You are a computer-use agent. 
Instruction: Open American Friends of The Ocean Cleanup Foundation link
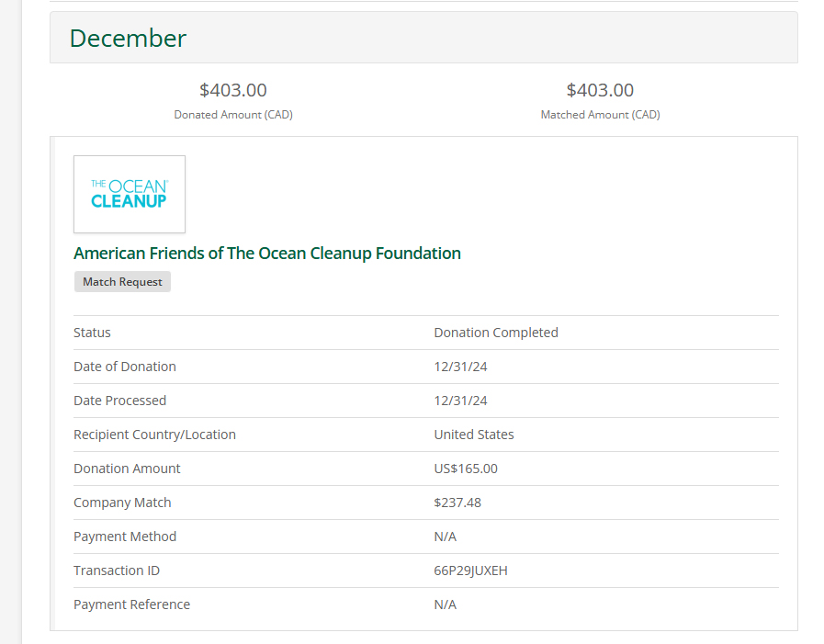[267, 253]
